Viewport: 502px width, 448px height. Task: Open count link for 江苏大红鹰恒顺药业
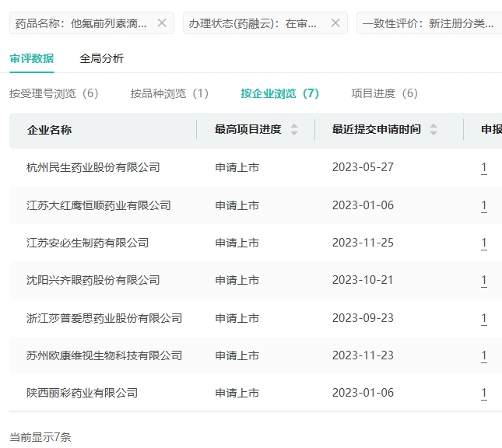[x=484, y=205]
